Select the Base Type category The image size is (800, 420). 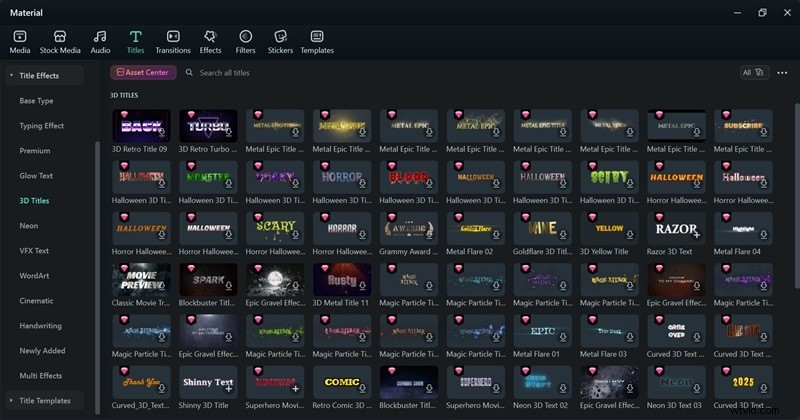[36, 101]
